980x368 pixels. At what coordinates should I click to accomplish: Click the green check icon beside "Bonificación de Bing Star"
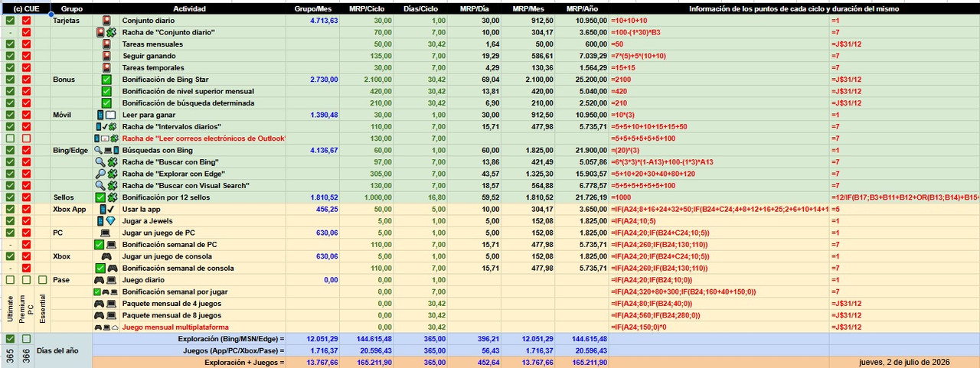(106, 80)
